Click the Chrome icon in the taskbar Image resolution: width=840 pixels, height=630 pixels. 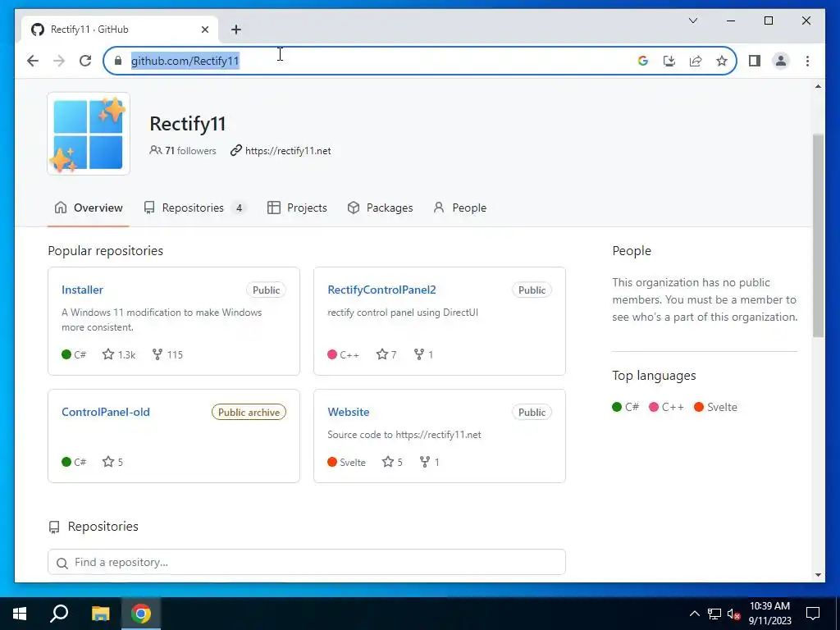[141, 614]
